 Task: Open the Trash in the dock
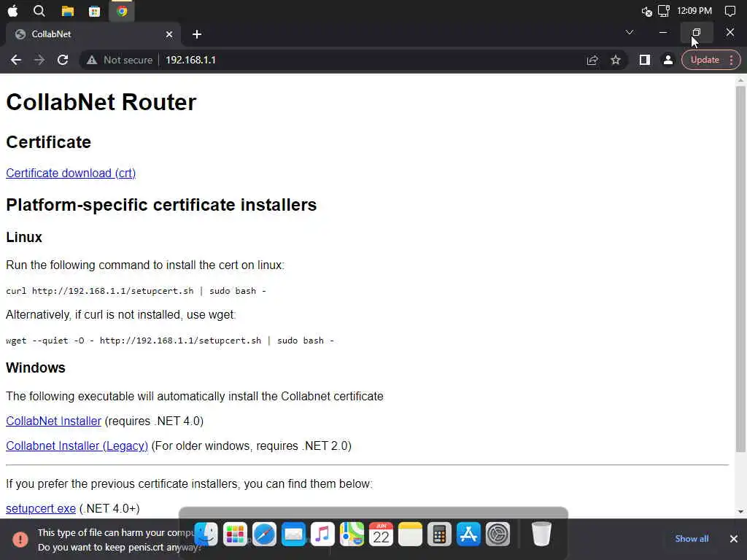(x=541, y=534)
